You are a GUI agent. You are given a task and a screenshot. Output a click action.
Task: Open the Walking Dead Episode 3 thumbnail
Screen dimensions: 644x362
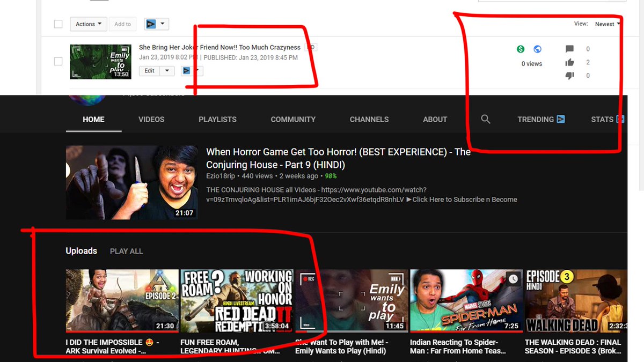[576, 301]
